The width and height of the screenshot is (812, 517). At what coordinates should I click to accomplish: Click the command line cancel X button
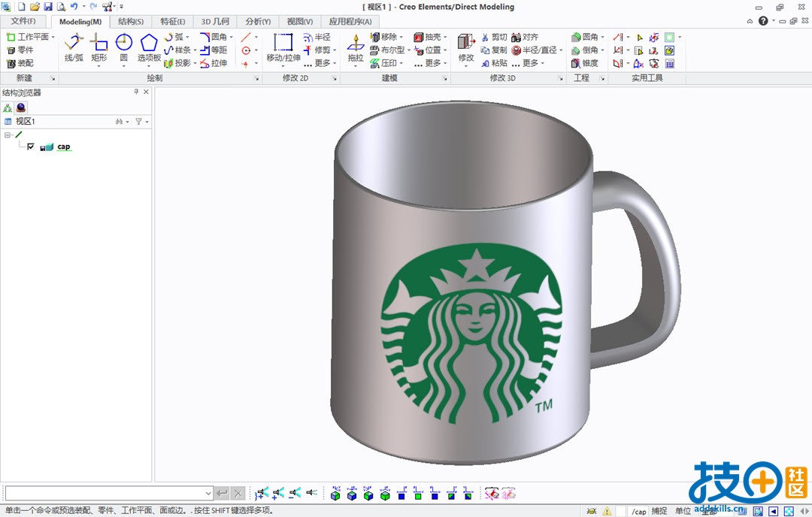(x=238, y=493)
